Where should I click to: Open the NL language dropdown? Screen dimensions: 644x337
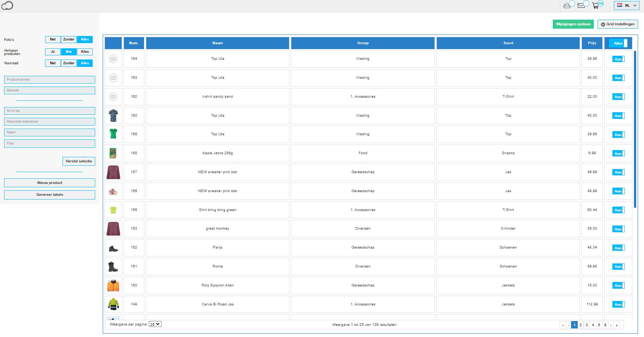point(627,6)
